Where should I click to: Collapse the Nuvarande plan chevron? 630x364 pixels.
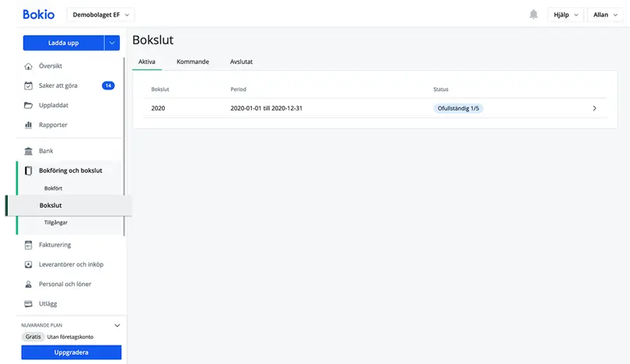pyautogui.click(x=117, y=325)
